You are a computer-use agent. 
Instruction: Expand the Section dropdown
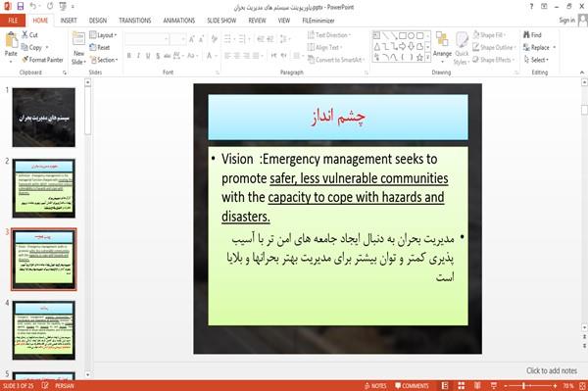(104, 60)
